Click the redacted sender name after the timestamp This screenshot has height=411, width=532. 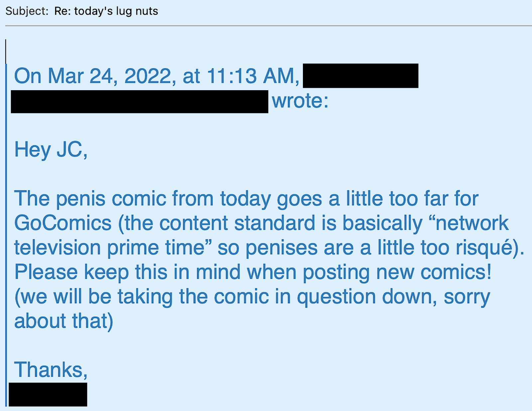click(361, 76)
